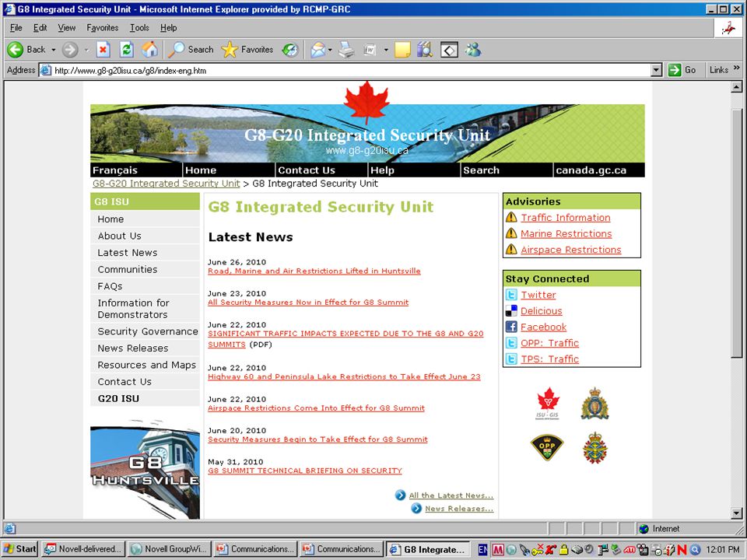Open the Favorites menu
The image size is (747, 560).
pos(103,28)
